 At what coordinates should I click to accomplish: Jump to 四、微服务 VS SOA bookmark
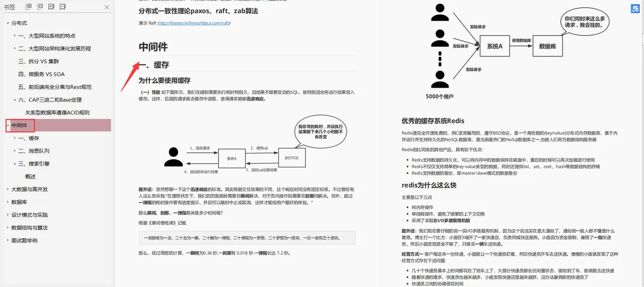click(x=41, y=74)
